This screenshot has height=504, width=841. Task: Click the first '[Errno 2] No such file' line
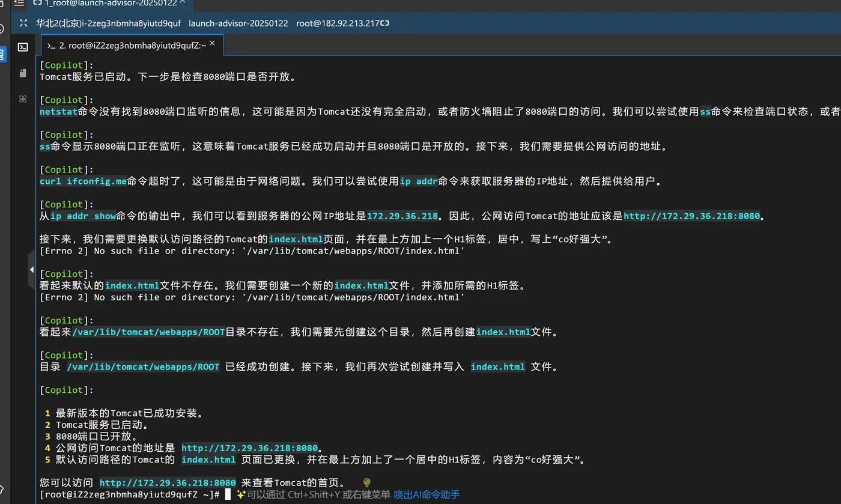(x=252, y=251)
